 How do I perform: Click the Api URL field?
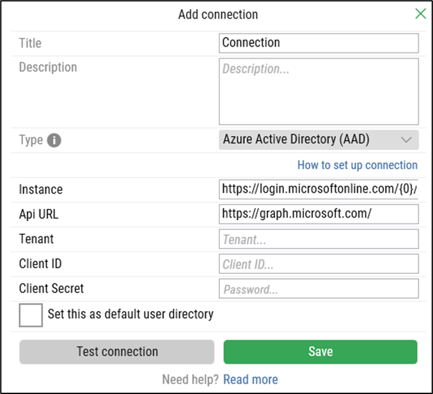[319, 214]
